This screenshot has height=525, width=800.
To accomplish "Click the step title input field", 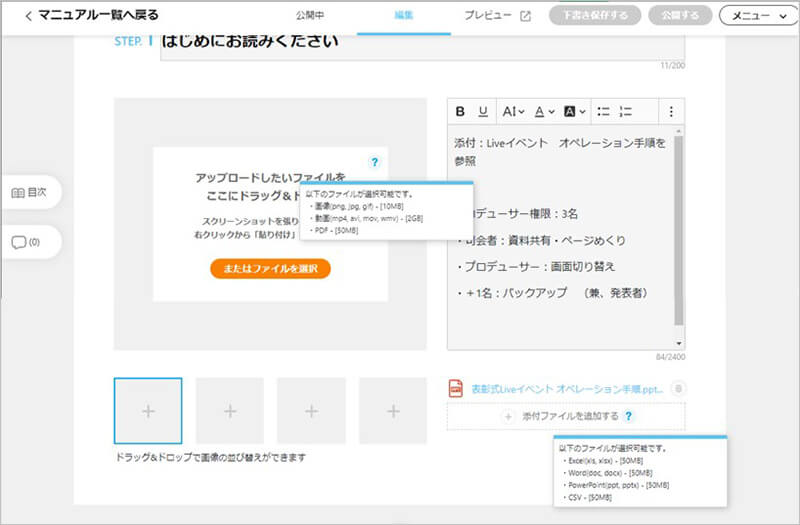I will tap(420, 43).
